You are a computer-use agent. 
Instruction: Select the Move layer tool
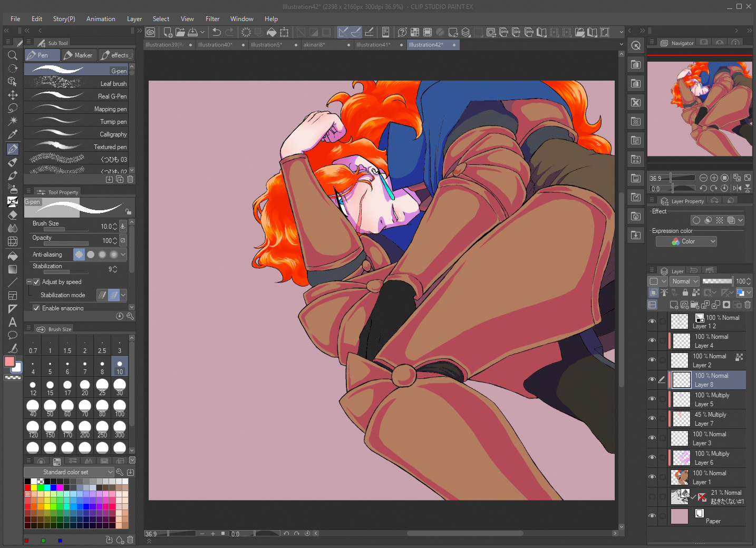pos(13,95)
